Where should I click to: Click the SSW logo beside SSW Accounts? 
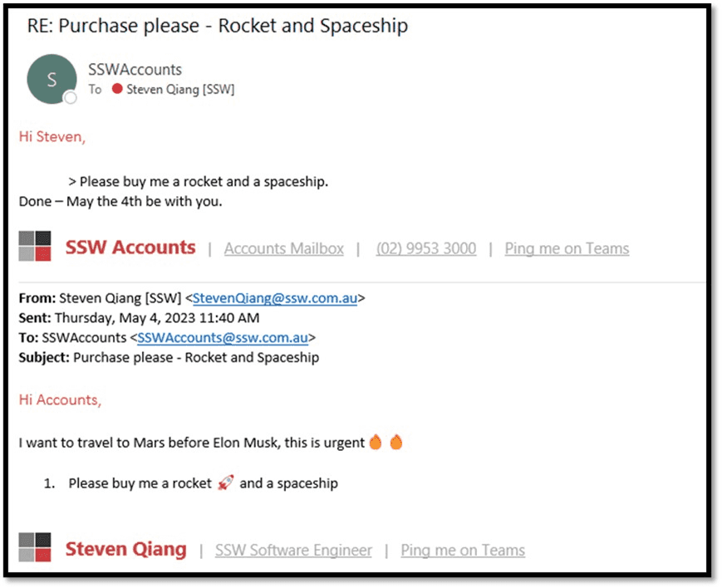(x=35, y=247)
